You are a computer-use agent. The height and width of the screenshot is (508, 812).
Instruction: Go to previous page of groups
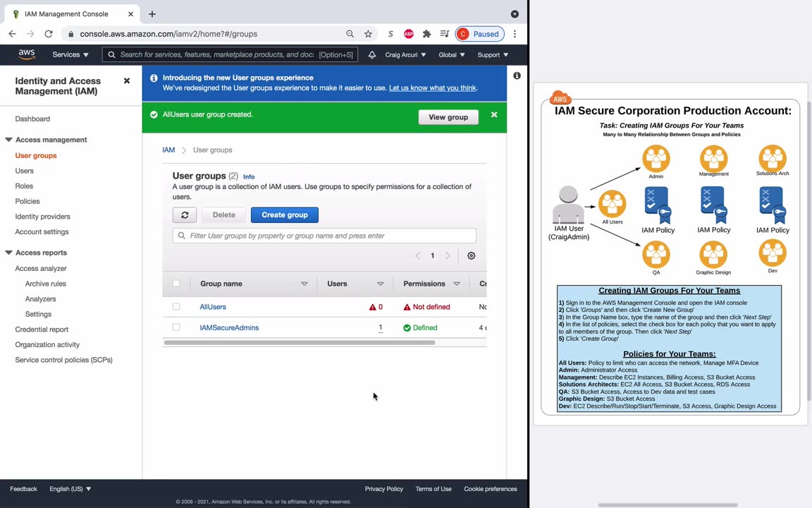[x=417, y=255]
